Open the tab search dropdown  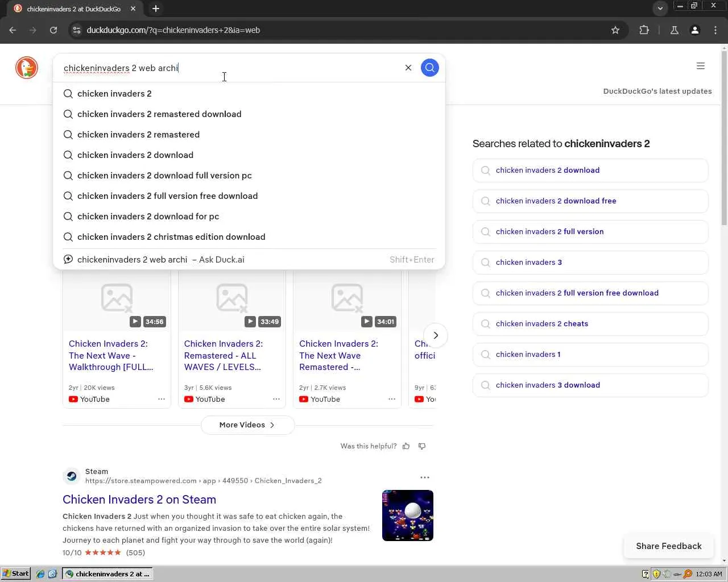660,9
